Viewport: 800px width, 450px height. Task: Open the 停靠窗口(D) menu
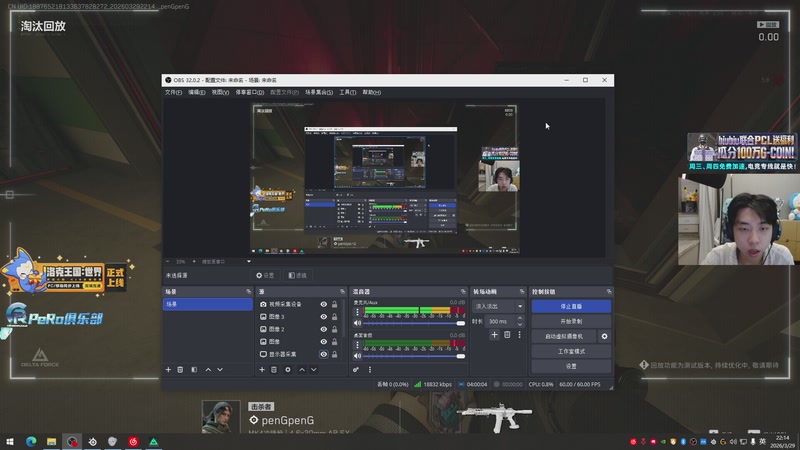click(249, 92)
